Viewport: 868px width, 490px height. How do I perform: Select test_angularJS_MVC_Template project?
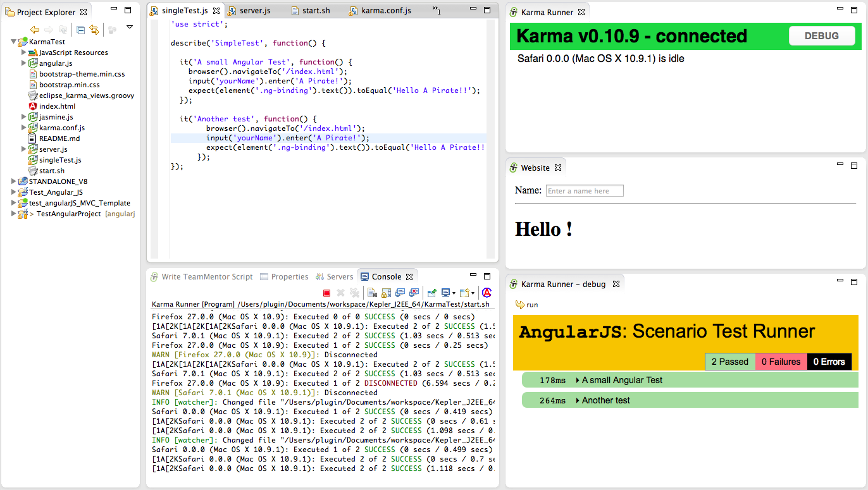[x=79, y=203]
